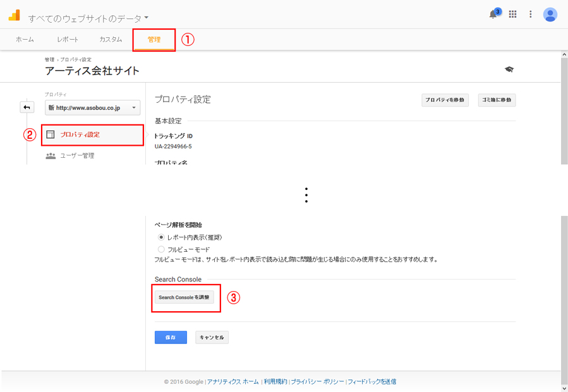Click the ユーザー管理 people icon
Image resolution: width=568 pixels, height=392 pixels.
(x=51, y=156)
